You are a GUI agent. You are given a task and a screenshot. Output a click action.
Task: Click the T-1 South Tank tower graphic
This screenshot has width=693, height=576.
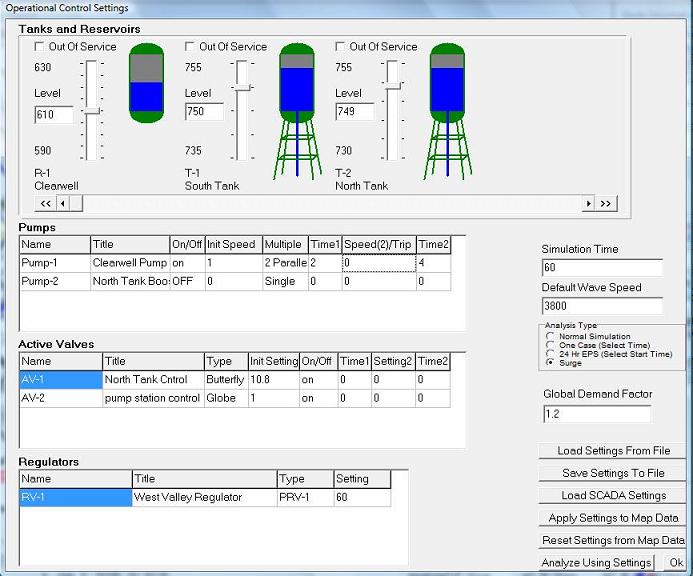pos(297,111)
